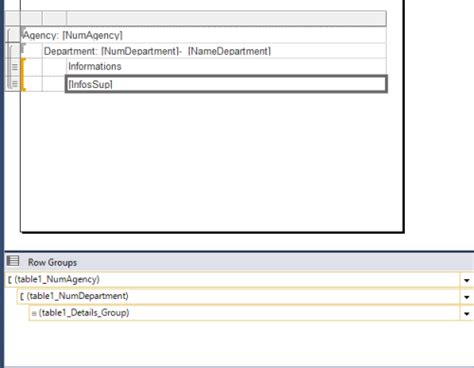
Task: Click the Row Groups panel icon
Action: (13, 261)
